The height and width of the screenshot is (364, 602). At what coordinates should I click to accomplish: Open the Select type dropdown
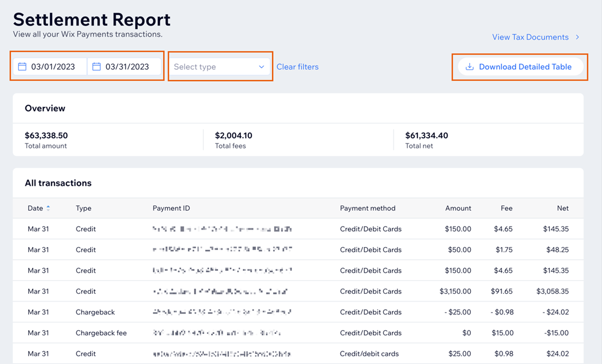(x=220, y=67)
